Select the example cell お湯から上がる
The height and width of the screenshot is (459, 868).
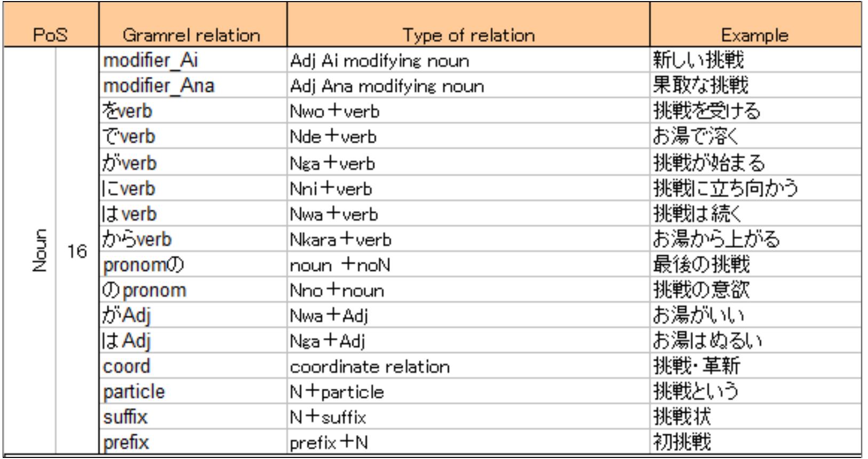(x=716, y=239)
